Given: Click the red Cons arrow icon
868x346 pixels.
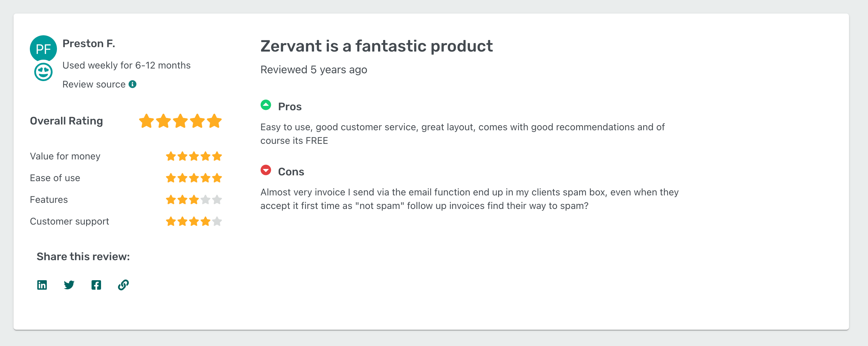Looking at the screenshot, I should point(265,171).
